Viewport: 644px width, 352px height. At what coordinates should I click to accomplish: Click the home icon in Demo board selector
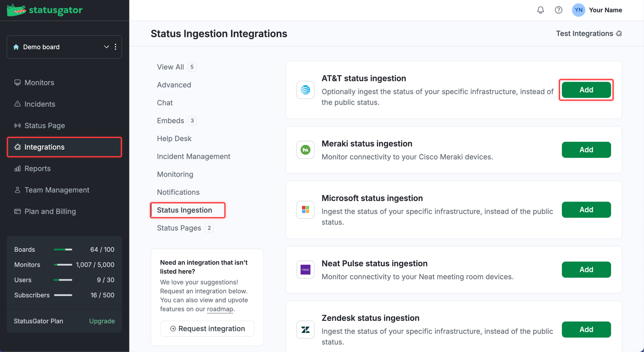[x=16, y=47]
